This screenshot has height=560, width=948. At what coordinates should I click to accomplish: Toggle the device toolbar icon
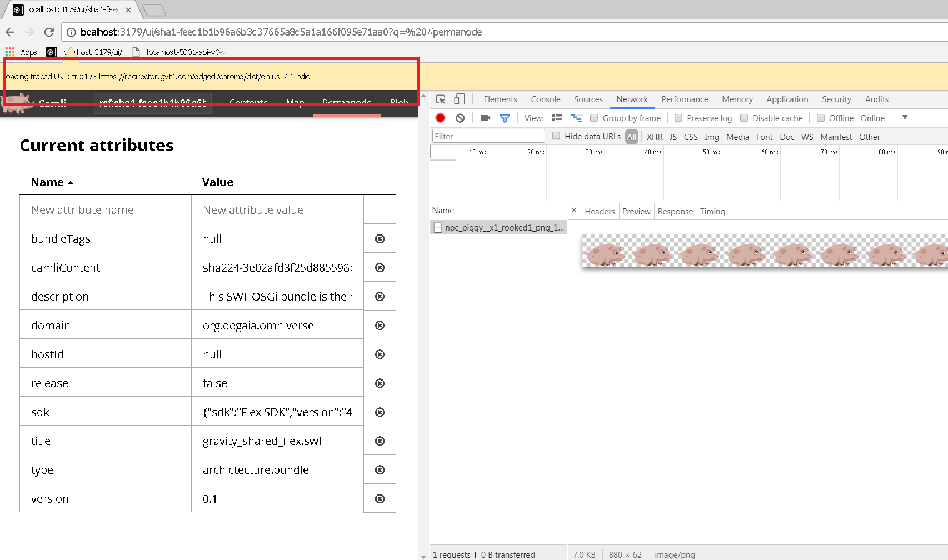click(459, 99)
